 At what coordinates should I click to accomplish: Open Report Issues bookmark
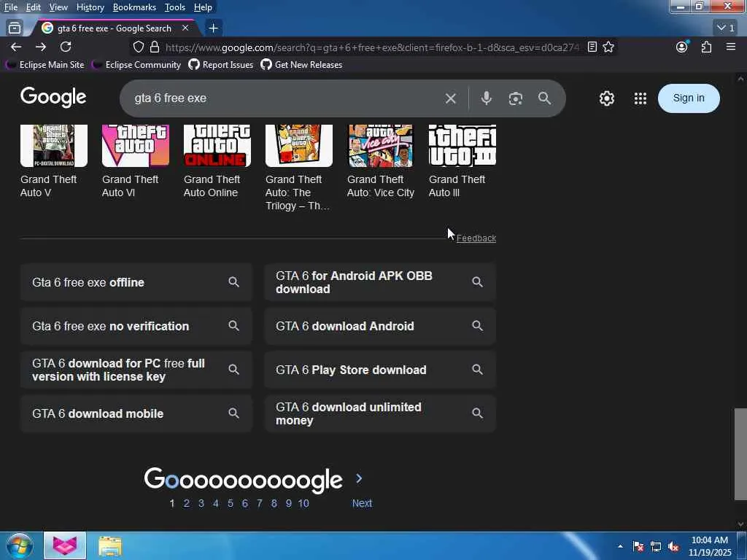coord(221,65)
